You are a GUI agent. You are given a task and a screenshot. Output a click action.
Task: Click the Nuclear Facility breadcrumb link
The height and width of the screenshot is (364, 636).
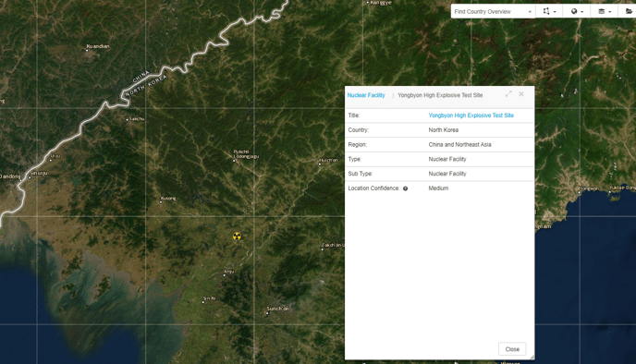[366, 95]
